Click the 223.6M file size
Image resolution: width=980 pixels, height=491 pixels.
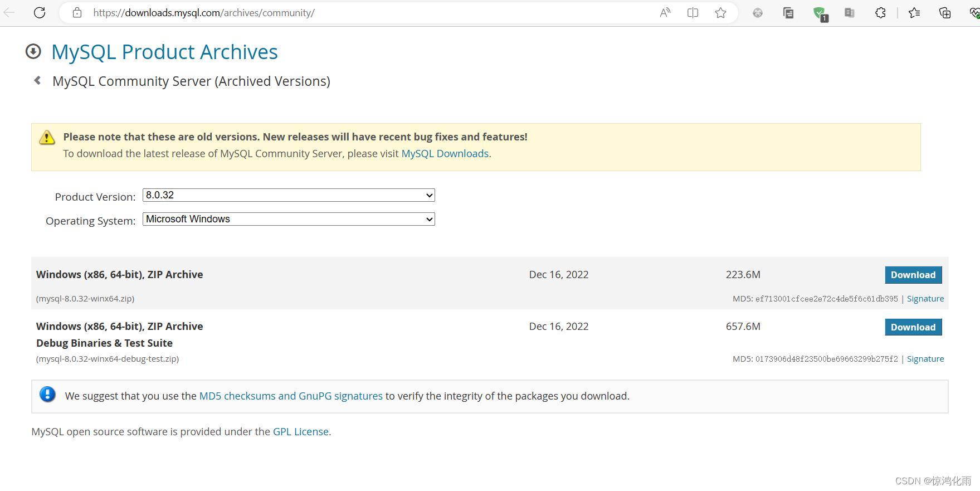coord(743,275)
